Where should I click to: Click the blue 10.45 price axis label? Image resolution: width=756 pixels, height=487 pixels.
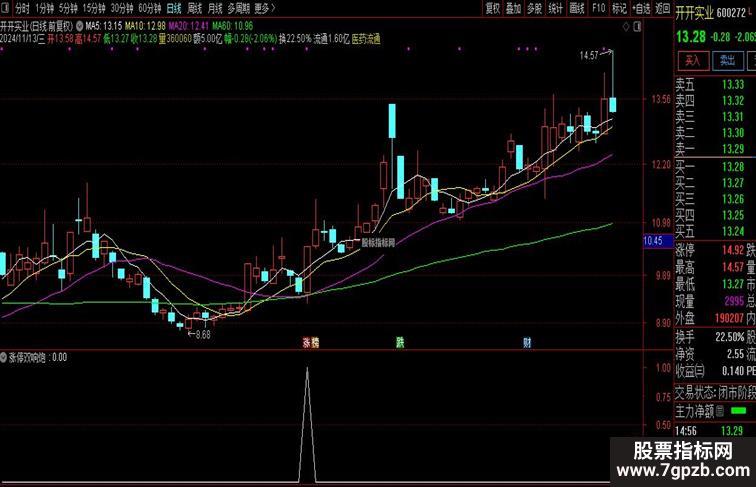658,241
